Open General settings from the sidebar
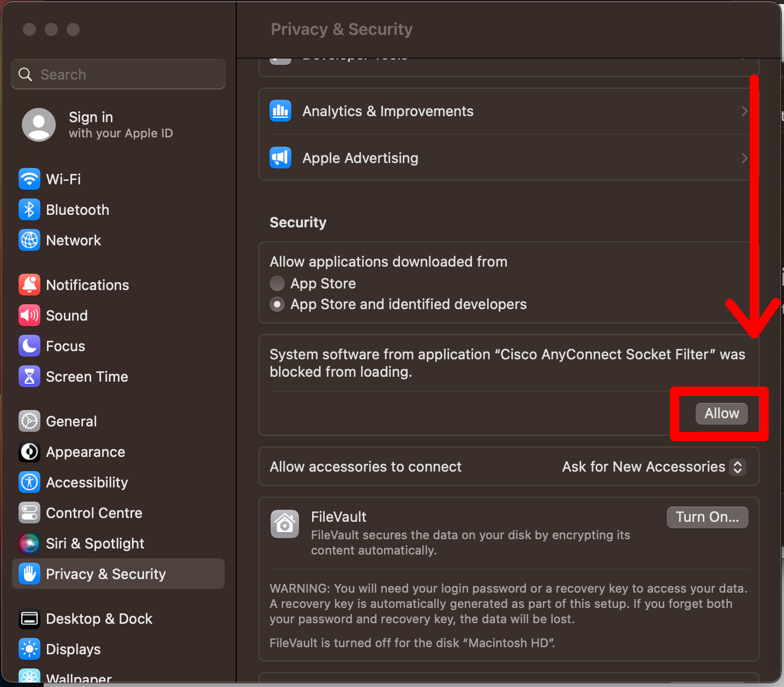Viewport: 784px width, 687px height. coord(29,421)
